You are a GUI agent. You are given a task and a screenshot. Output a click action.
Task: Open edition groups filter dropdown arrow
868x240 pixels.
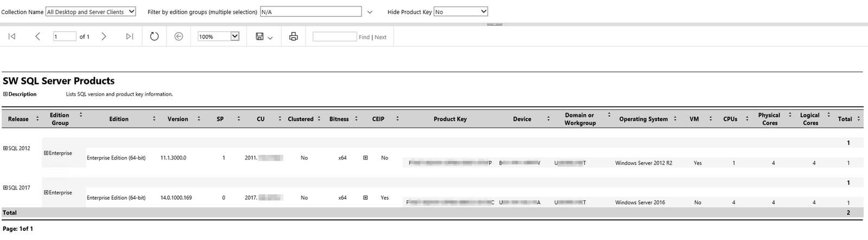click(370, 12)
